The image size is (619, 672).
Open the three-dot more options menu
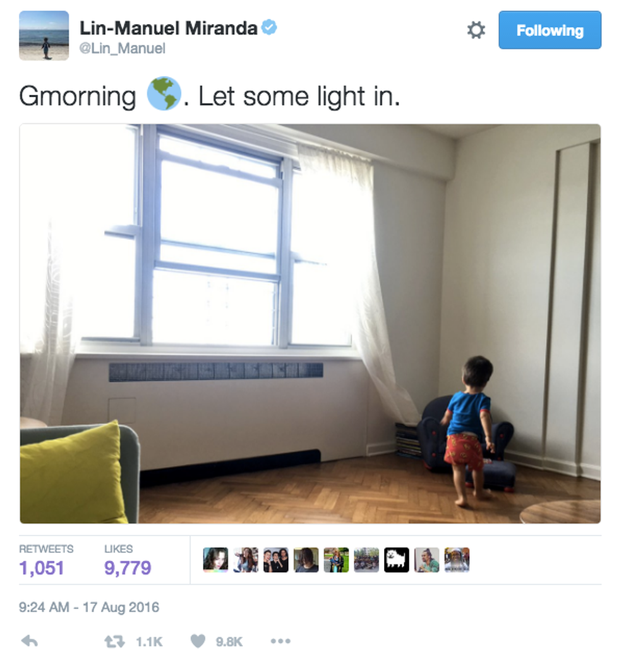pos(281,641)
